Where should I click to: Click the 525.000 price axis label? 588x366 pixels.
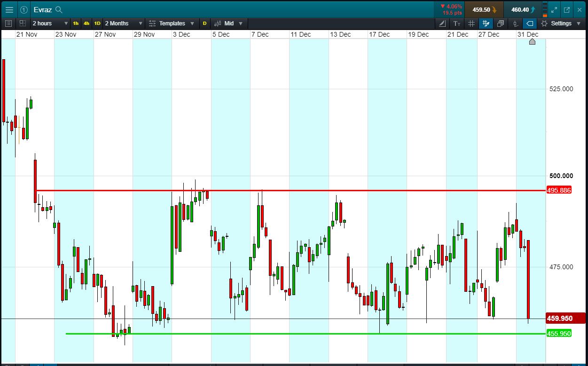click(x=561, y=88)
